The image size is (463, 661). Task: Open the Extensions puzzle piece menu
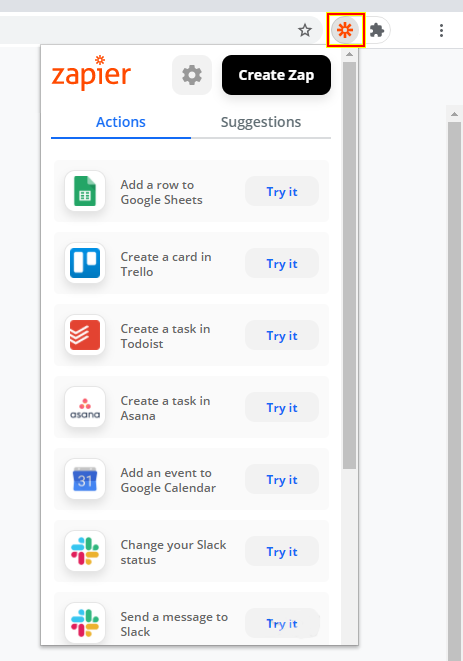[377, 30]
